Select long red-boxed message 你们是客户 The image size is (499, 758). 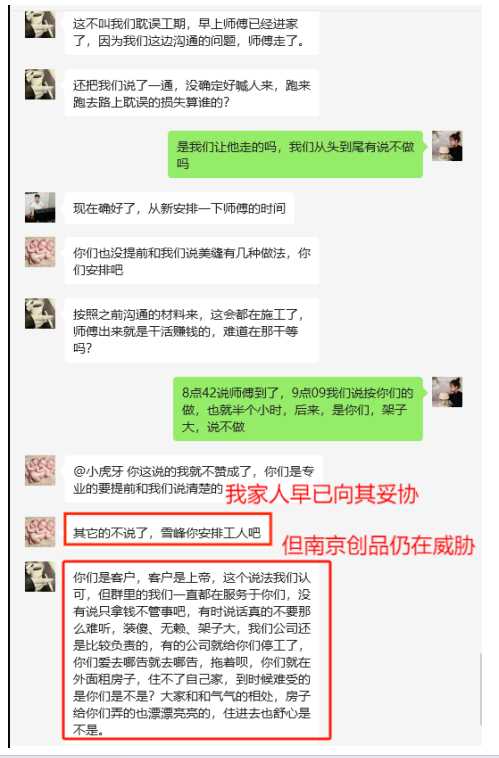click(197, 651)
